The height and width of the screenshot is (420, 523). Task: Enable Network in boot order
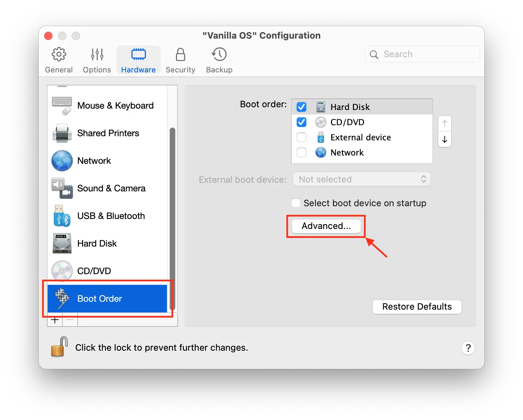click(x=302, y=152)
